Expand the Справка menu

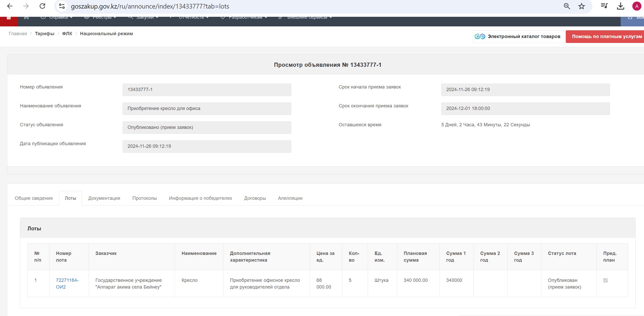56,18
